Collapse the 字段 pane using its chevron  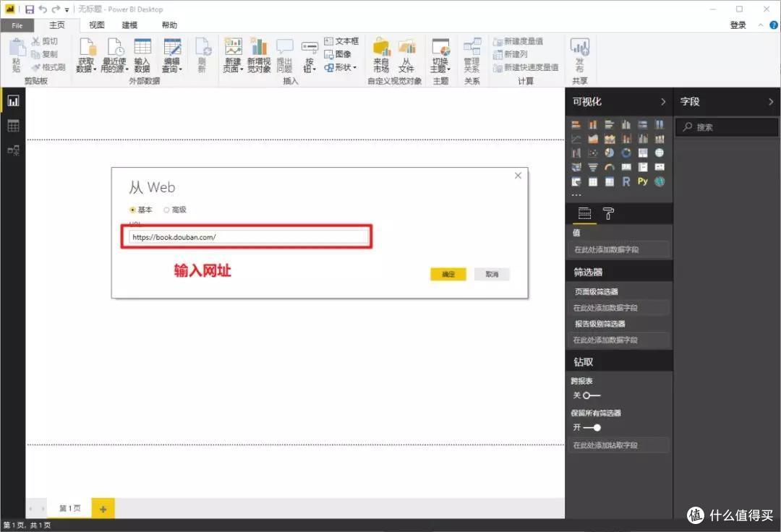click(770, 102)
